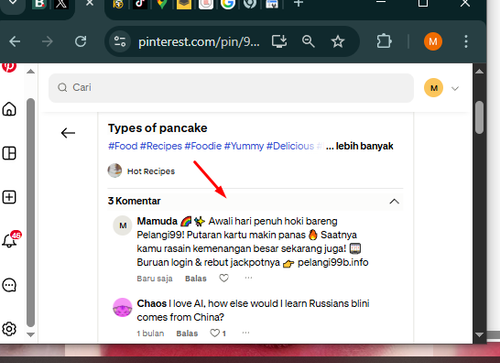Click the Chaos username

tap(152, 303)
